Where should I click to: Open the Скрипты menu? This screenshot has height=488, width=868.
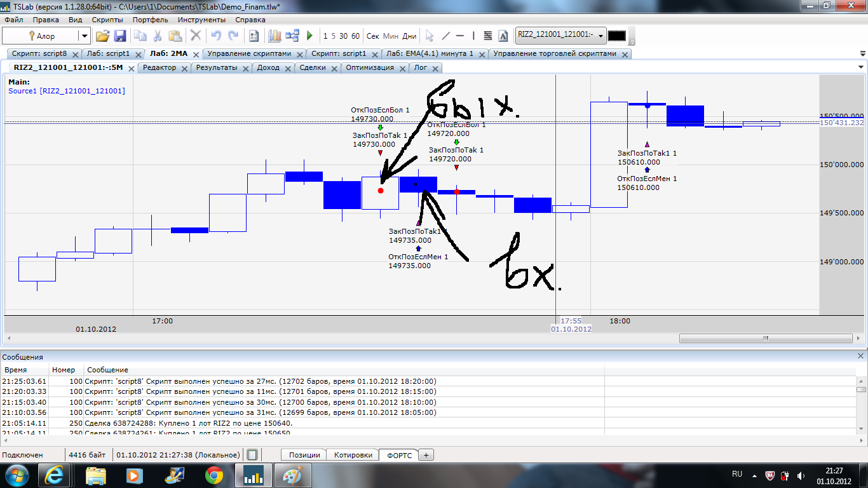pyautogui.click(x=107, y=20)
